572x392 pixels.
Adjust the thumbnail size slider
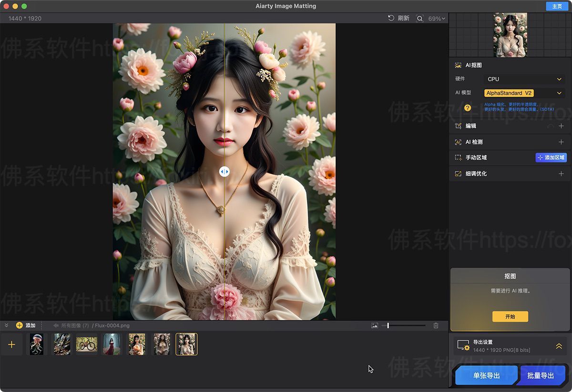pos(388,325)
